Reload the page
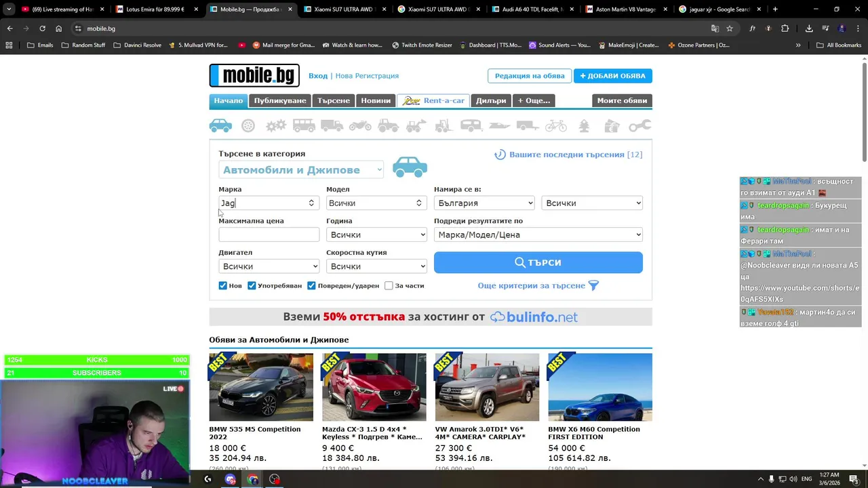868x488 pixels. point(42,28)
